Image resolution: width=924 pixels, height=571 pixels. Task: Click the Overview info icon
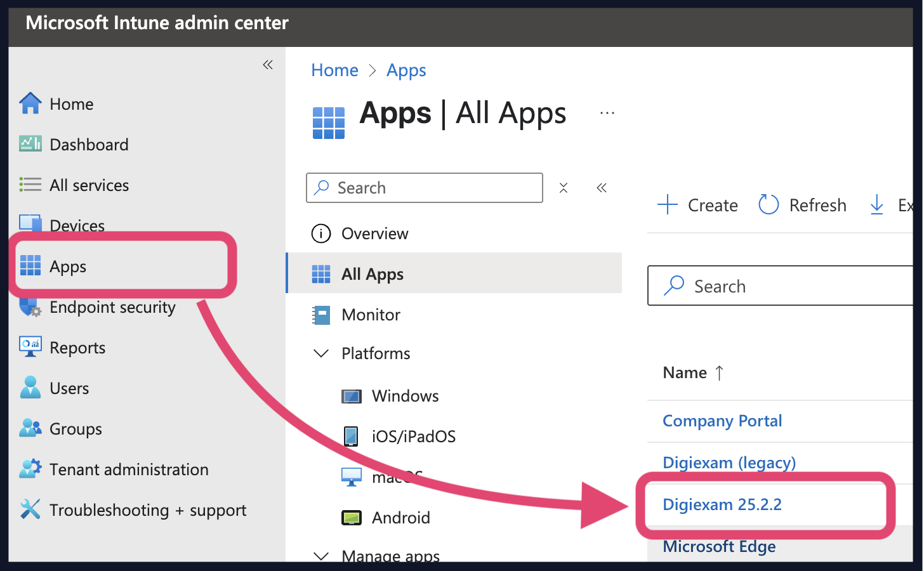point(321,233)
